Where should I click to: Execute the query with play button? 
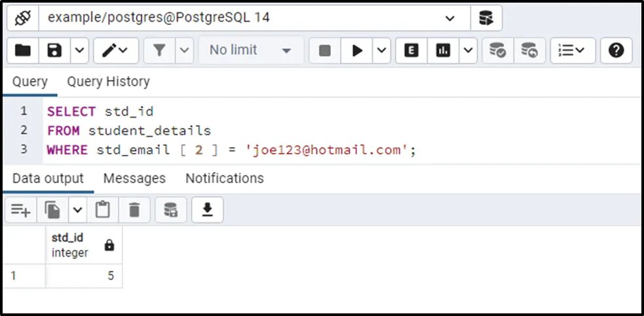(x=357, y=50)
